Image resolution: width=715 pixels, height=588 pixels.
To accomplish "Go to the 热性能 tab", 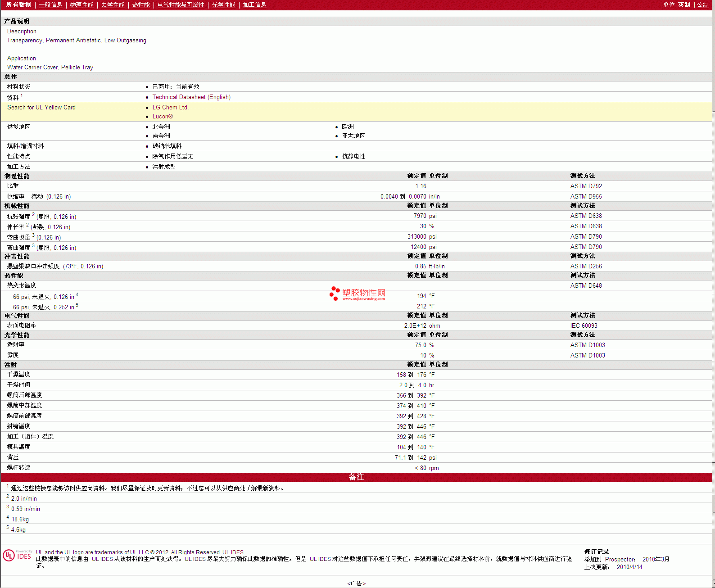I will [141, 5].
